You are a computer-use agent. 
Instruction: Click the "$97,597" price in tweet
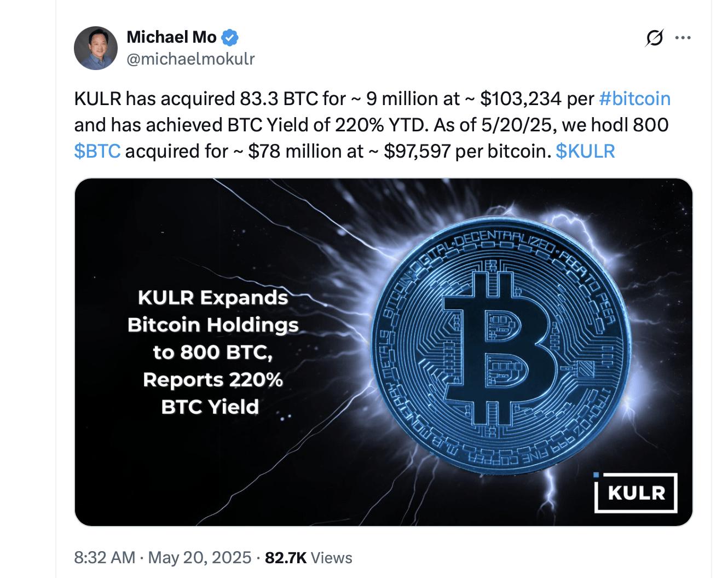point(417,151)
